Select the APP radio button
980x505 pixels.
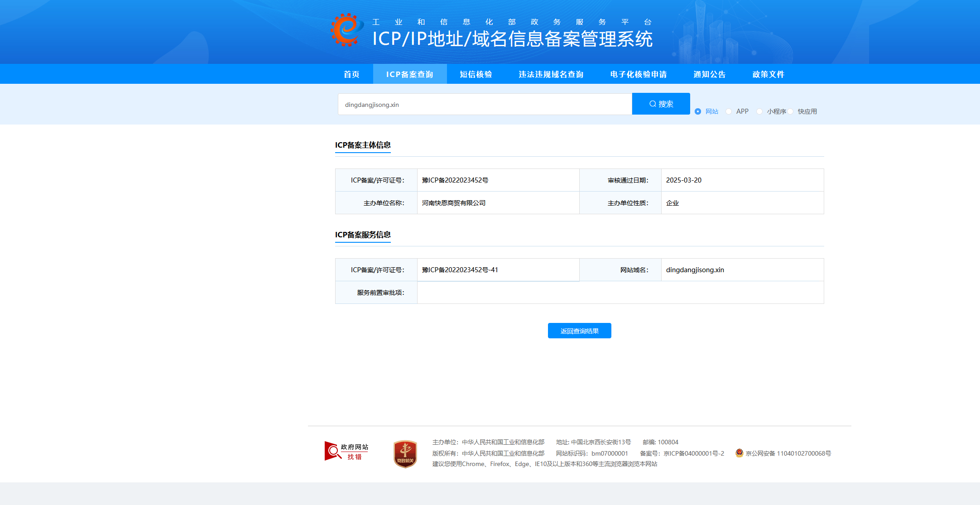point(729,111)
